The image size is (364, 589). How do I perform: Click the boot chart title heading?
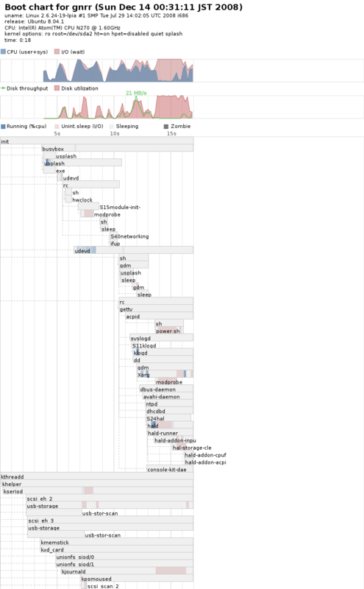pos(124,7)
